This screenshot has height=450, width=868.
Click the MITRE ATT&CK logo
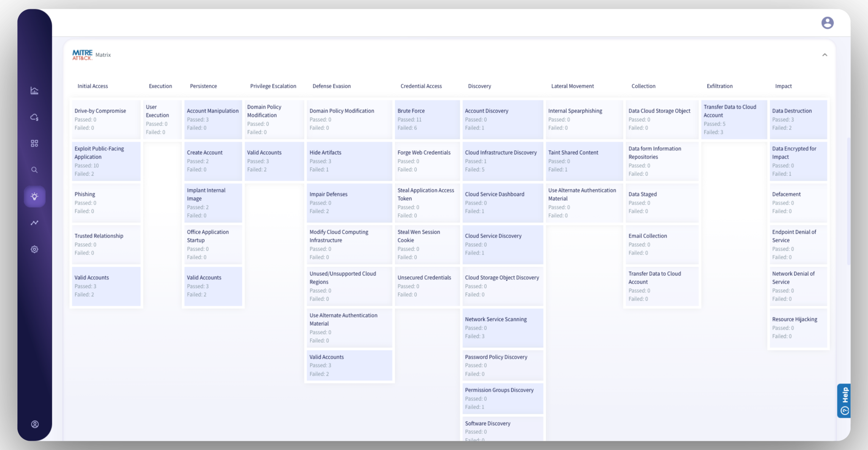click(82, 55)
